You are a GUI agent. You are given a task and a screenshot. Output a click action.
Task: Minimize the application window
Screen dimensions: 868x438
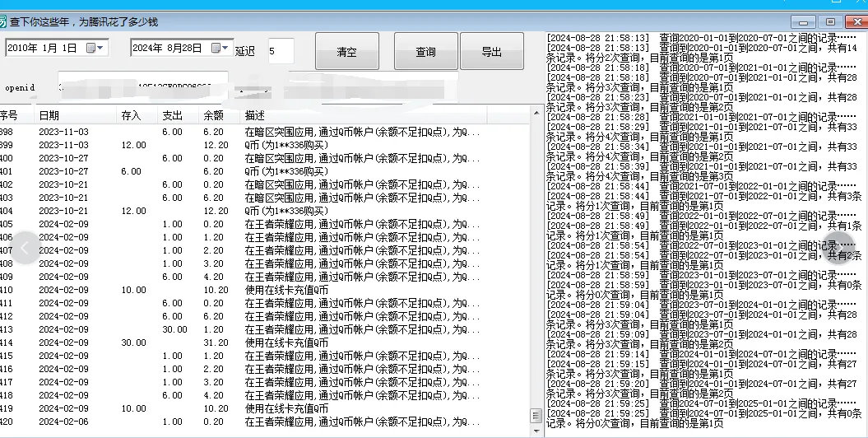click(803, 22)
